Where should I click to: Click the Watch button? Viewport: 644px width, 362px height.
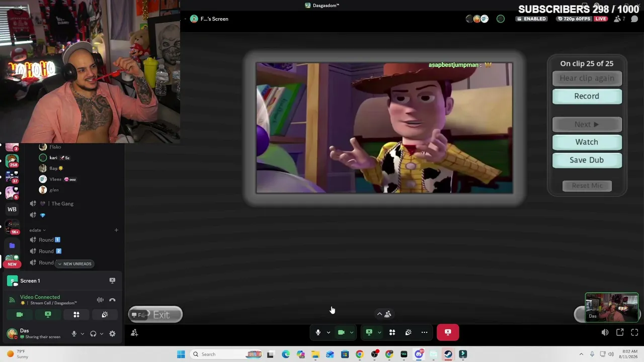pyautogui.click(x=587, y=142)
